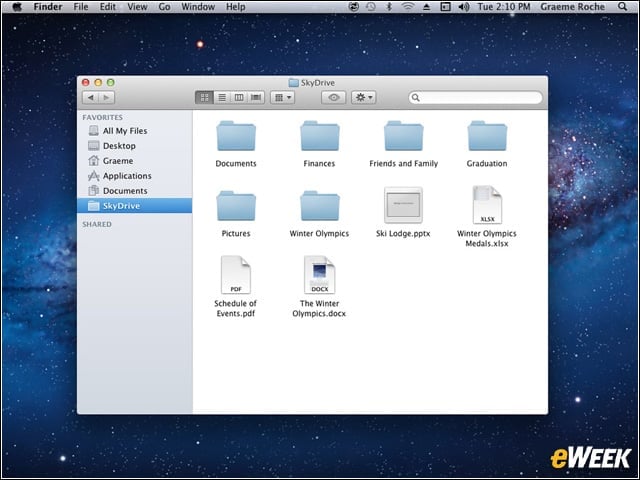Click the display menu bar icon
Viewport: 640px width, 480px height.
click(445, 7)
